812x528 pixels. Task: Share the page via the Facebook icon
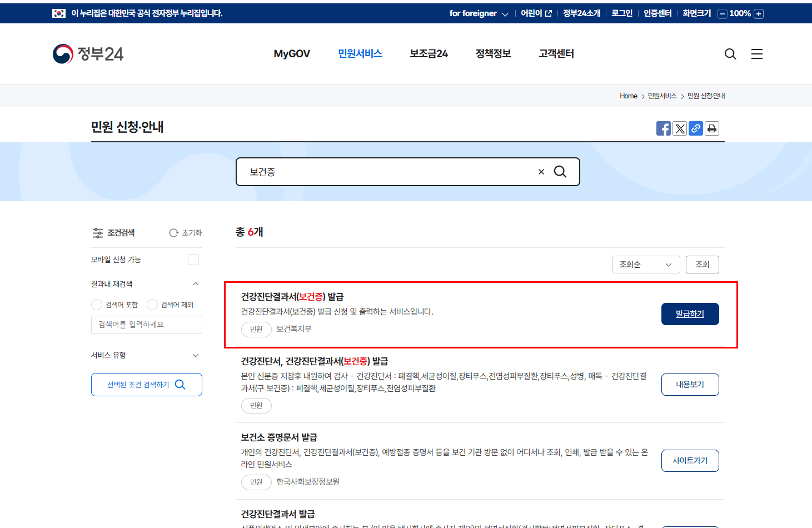663,128
